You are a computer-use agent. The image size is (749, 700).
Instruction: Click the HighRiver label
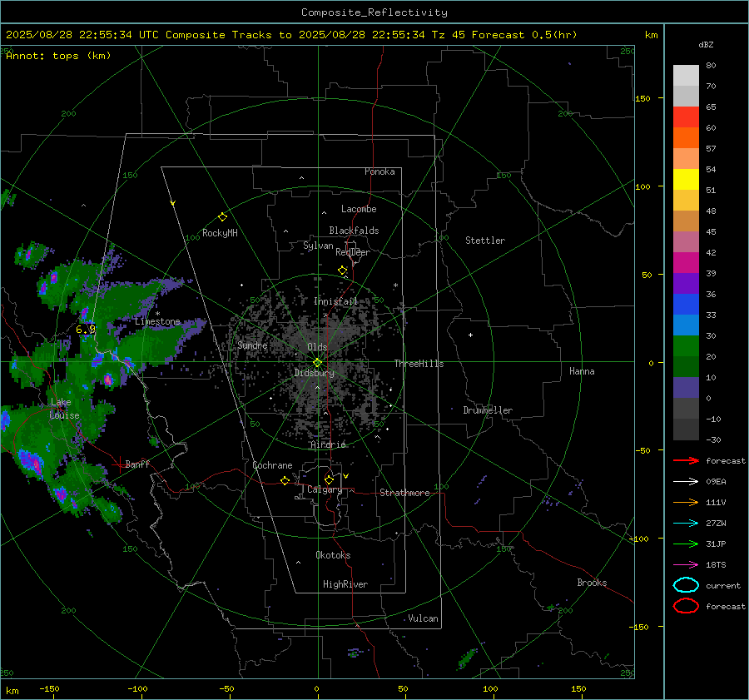point(345,584)
